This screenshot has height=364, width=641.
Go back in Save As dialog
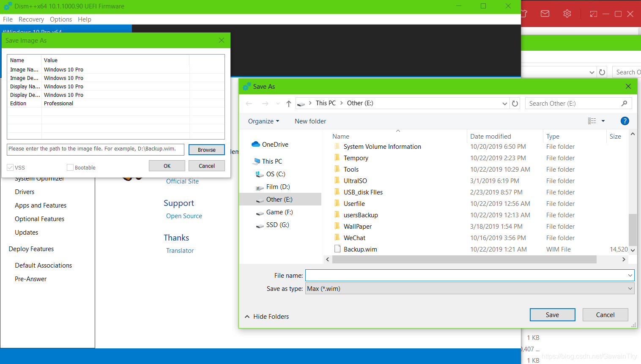[x=249, y=104]
